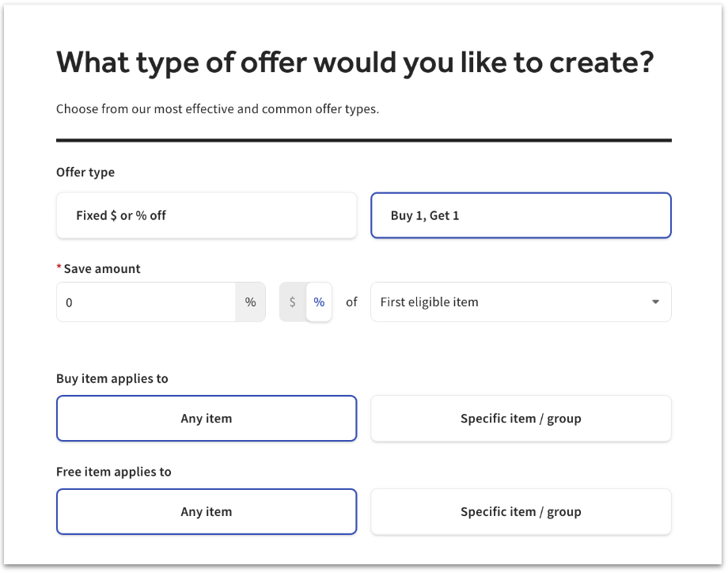Select "Specific item / group" for the free item
Viewport: 728px width, 573px height.
pyautogui.click(x=520, y=511)
